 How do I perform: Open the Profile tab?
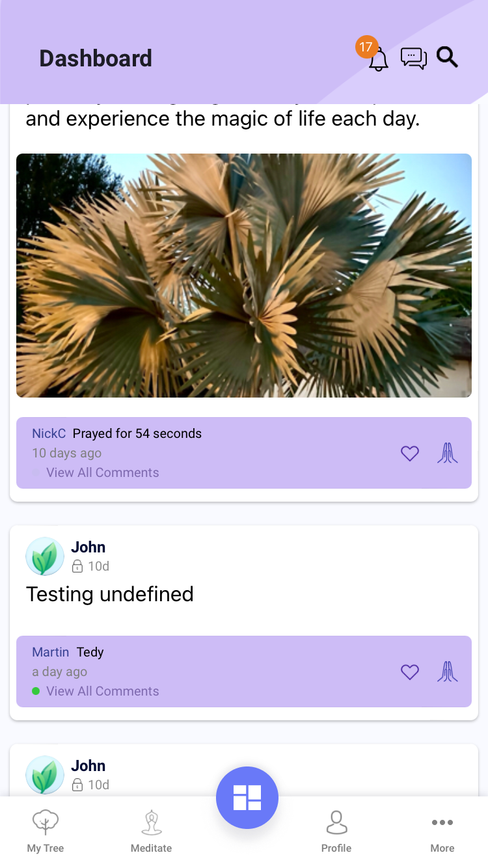pyautogui.click(x=336, y=832)
